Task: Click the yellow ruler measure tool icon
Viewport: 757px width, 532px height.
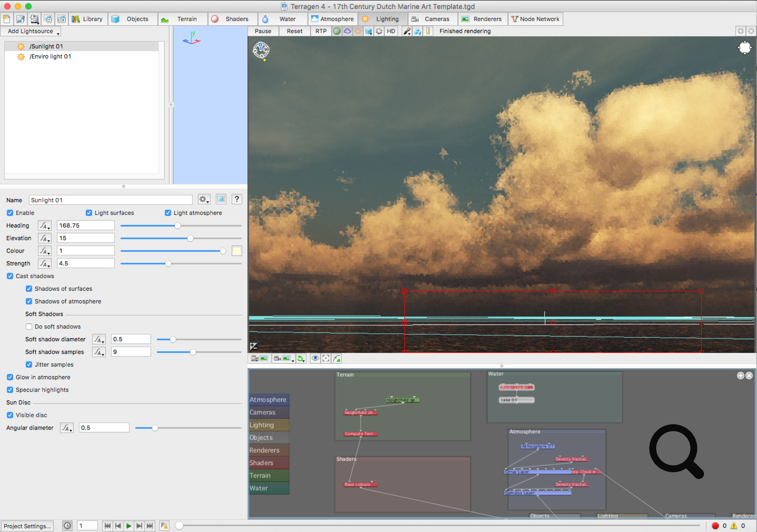Action: (428, 31)
